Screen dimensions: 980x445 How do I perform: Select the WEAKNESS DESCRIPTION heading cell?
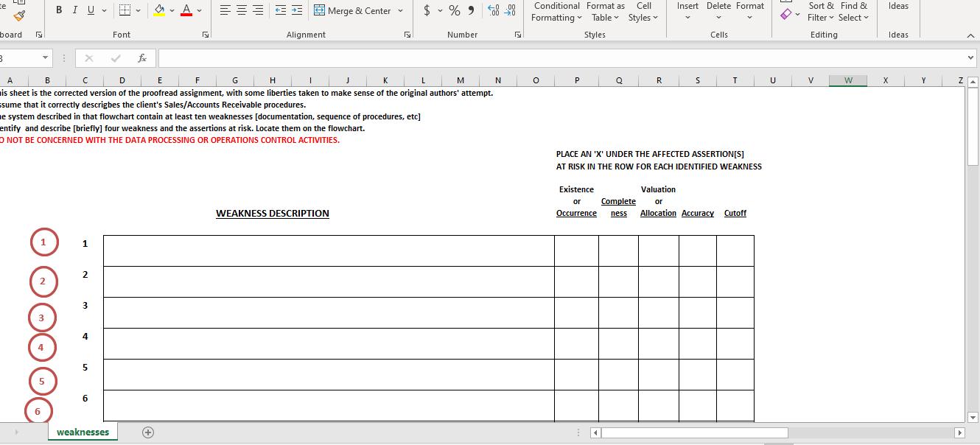pyautogui.click(x=273, y=214)
